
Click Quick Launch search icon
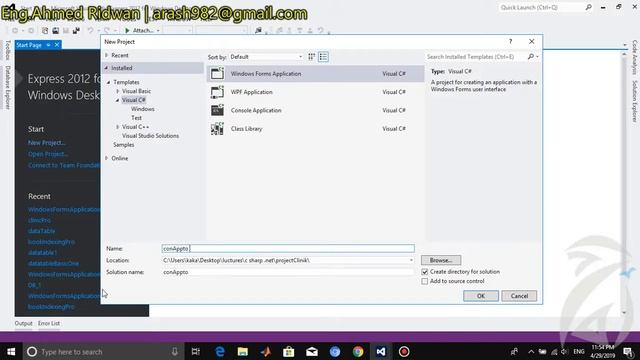(588, 7)
